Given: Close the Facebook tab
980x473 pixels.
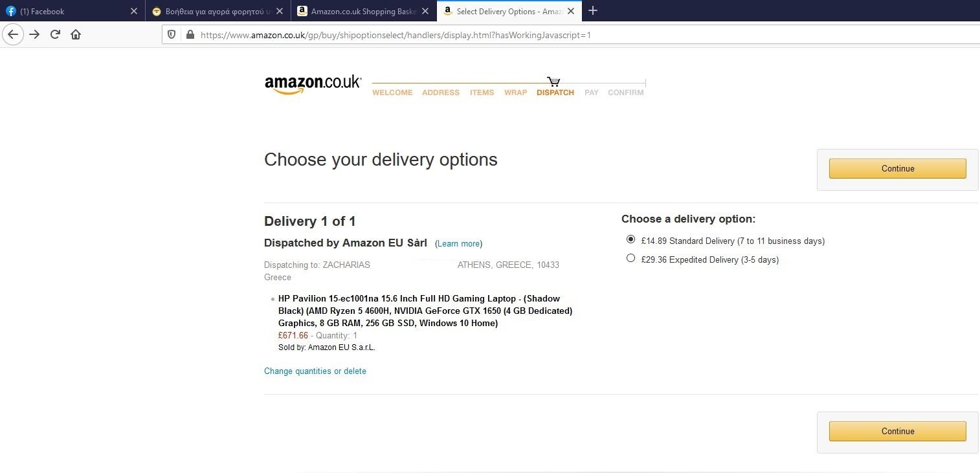Looking at the screenshot, I should tap(133, 11).
